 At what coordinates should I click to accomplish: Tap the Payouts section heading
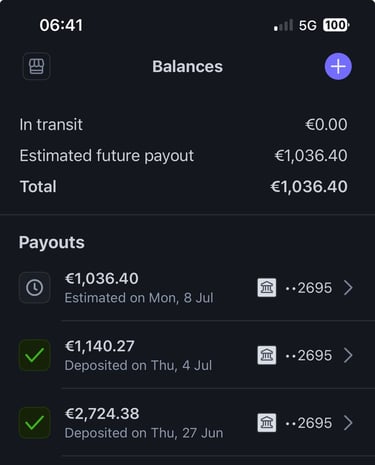pos(52,242)
